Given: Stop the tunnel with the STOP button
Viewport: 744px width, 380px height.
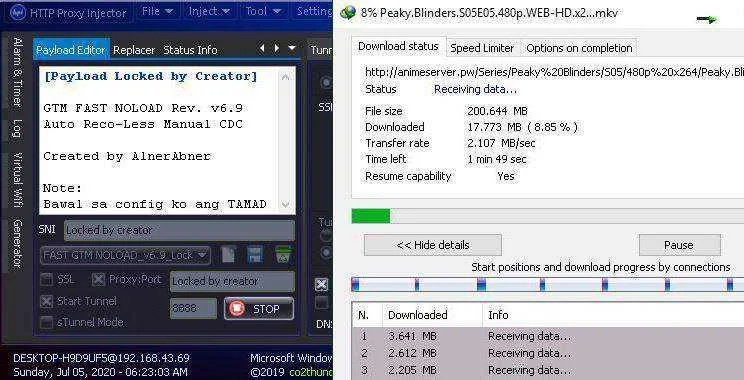Looking at the screenshot, I should pyautogui.click(x=259, y=309).
